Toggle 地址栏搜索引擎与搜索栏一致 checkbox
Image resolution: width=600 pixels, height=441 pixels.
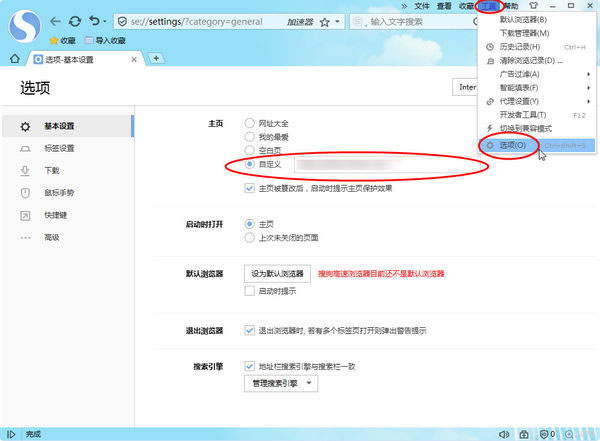(x=250, y=366)
